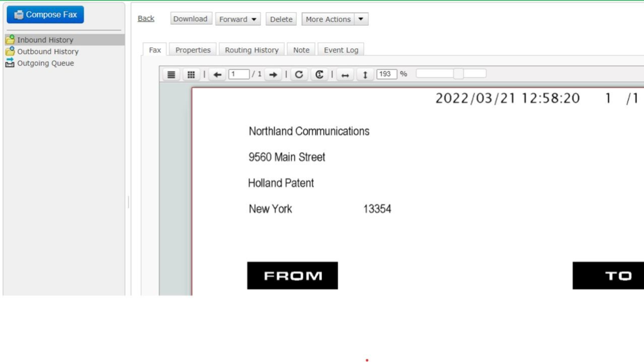The height and width of the screenshot is (362, 644).
Task: Switch viewer to thumbnail grid view
Action: 191,74
